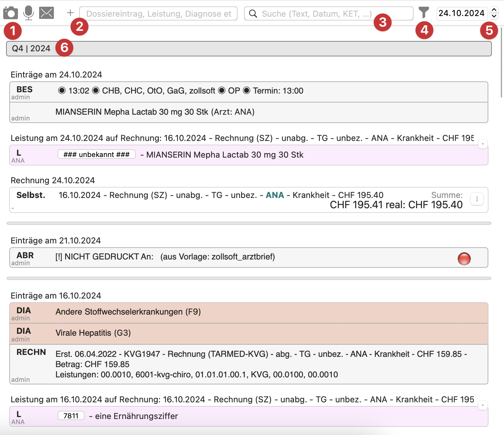The width and height of the screenshot is (504, 435).
Task: Click the red status dot on the ABR entry
Action: [464, 259]
